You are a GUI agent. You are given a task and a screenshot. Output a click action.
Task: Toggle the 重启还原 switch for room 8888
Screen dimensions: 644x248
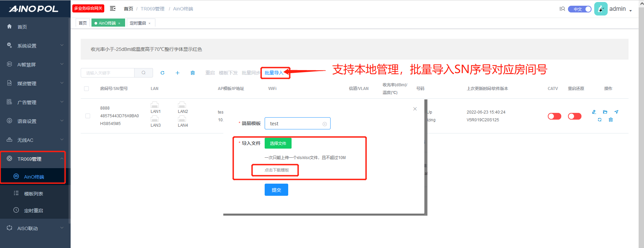(574, 116)
